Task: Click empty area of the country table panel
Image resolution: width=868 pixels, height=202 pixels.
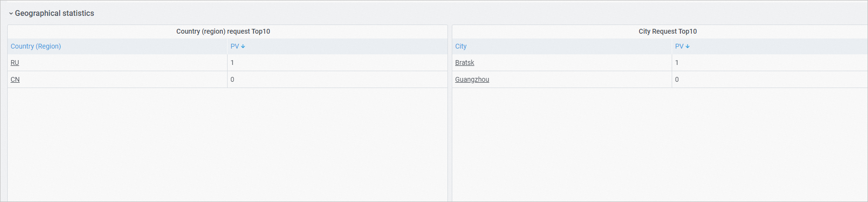Action: point(227,144)
